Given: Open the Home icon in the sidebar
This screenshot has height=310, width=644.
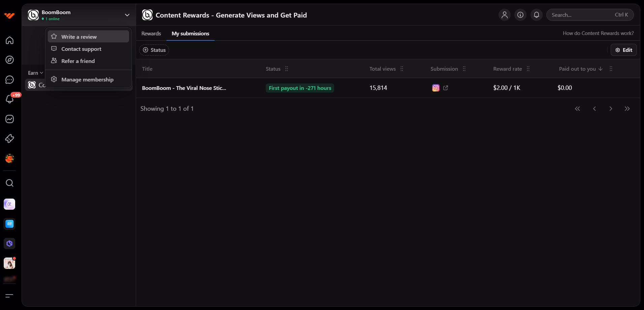Looking at the screenshot, I should [9, 40].
